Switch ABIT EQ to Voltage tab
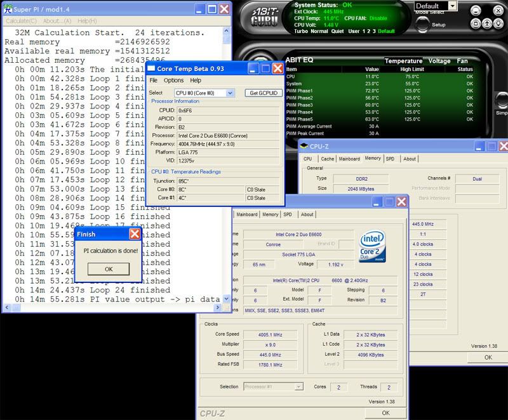The height and width of the screenshot is (420, 508). tap(439, 61)
